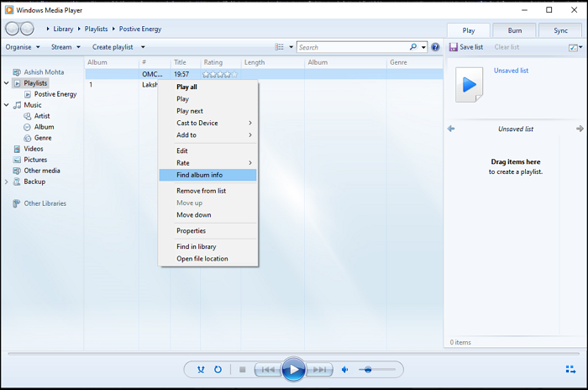The image size is (588, 390).
Task: Toggle shuffle mode
Action: click(x=201, y=370)
